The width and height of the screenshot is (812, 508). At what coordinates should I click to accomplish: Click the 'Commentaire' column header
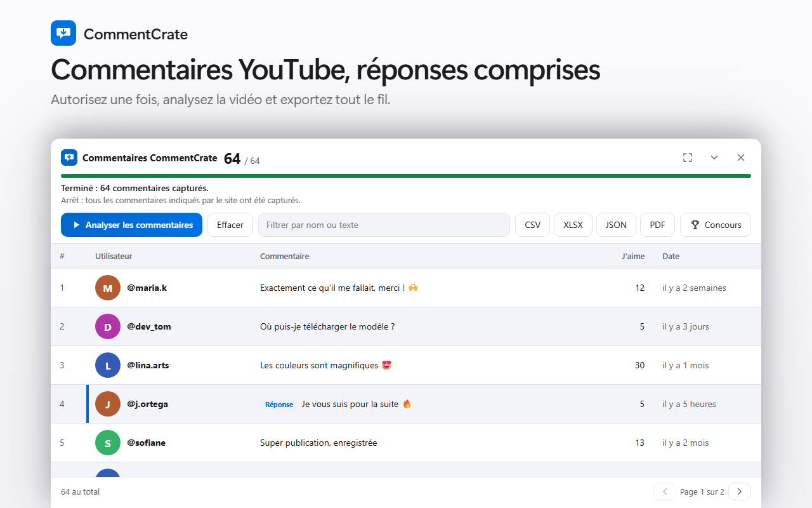pyautogui.click(x=285, y=256)
